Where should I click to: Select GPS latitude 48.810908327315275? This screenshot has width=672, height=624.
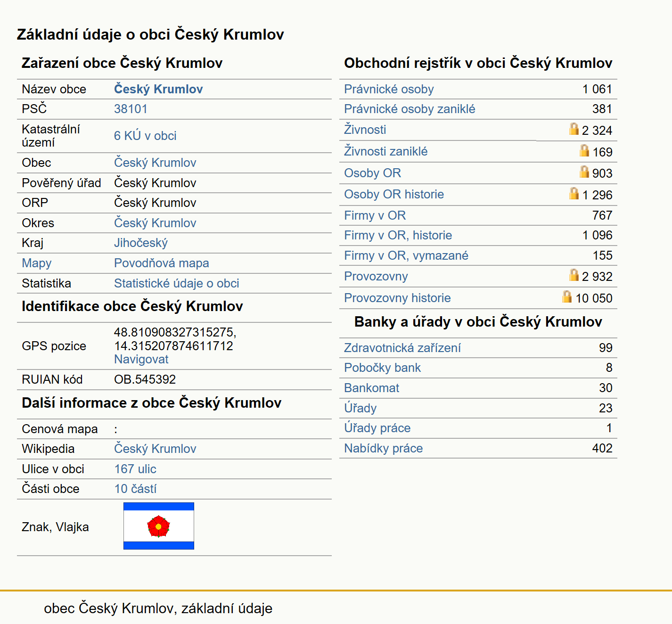(x=175, y=332)
